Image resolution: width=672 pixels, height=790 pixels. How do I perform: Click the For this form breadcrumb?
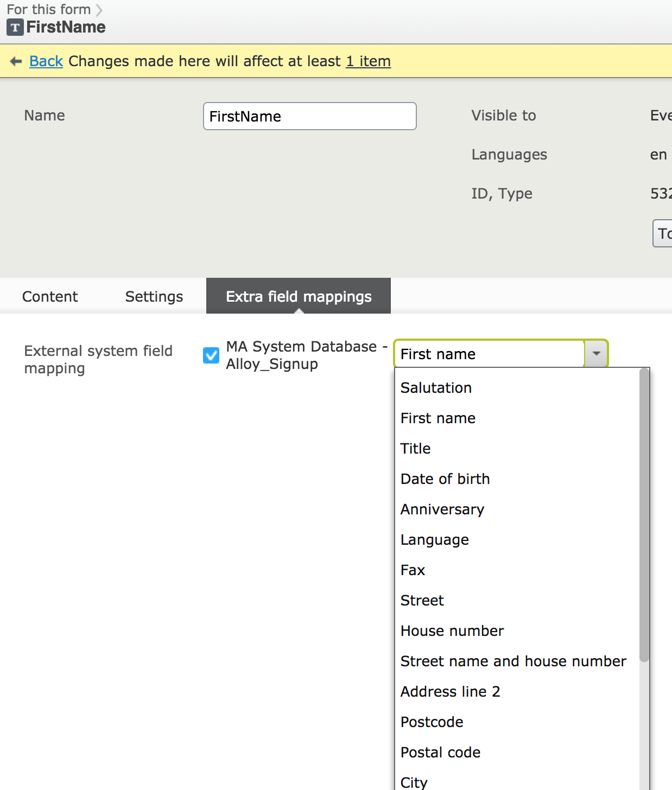(48, 10)
